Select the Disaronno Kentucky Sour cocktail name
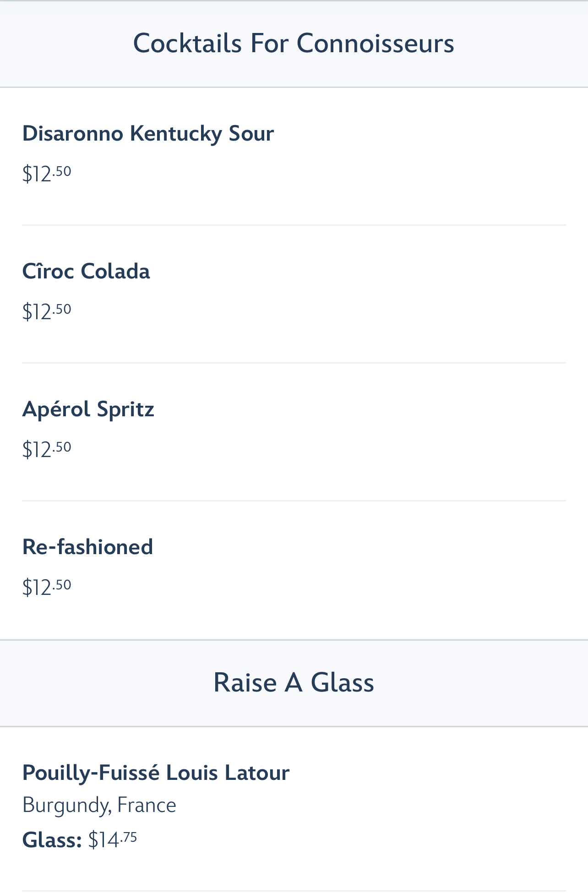Viewport: 588px width, 893px height. [x=148, y=134]
